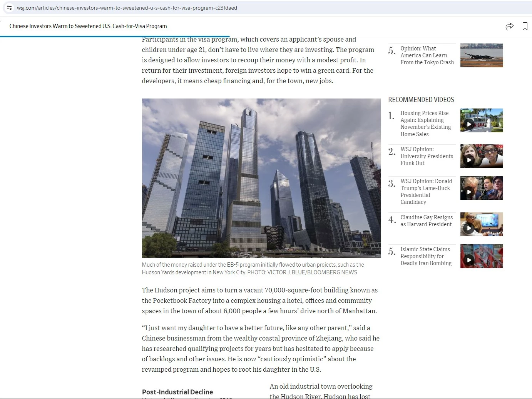Open 'Housing Prices Rise Again' headline link

point(425,124)
